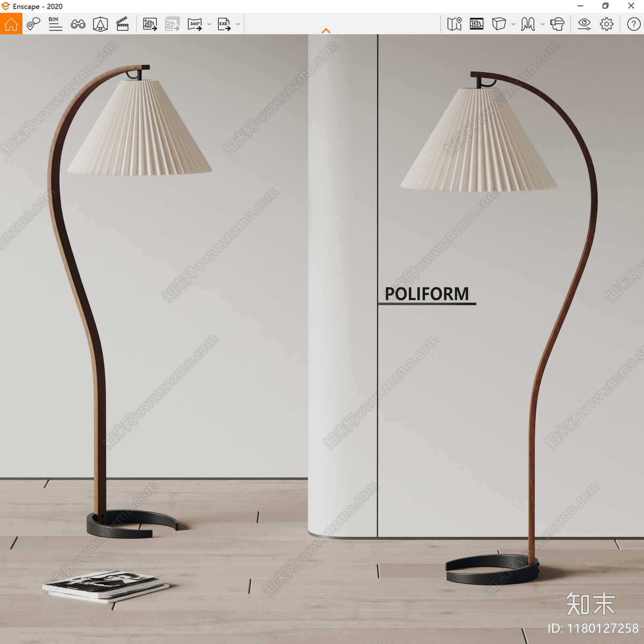This screenshot has width=644, height=644.
Task: Click the orange Home icon
Action: 11,24
